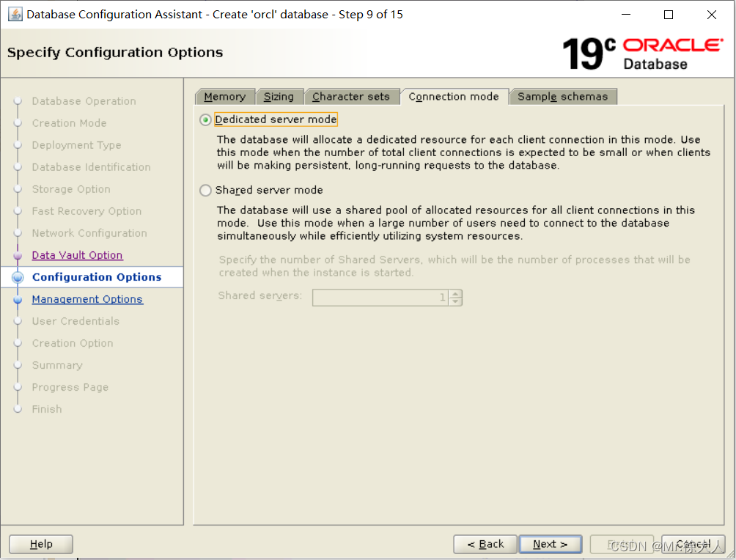Decrease Shared servers with down arrow
This screenshot has width=736, height=560.
pos(455,301)
